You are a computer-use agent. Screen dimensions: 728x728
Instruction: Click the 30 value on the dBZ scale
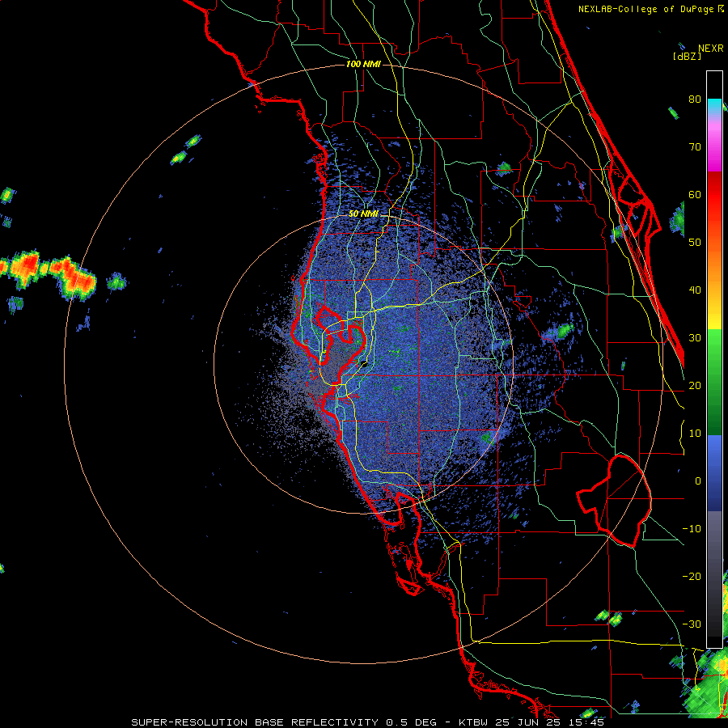[x=695, y=337]
